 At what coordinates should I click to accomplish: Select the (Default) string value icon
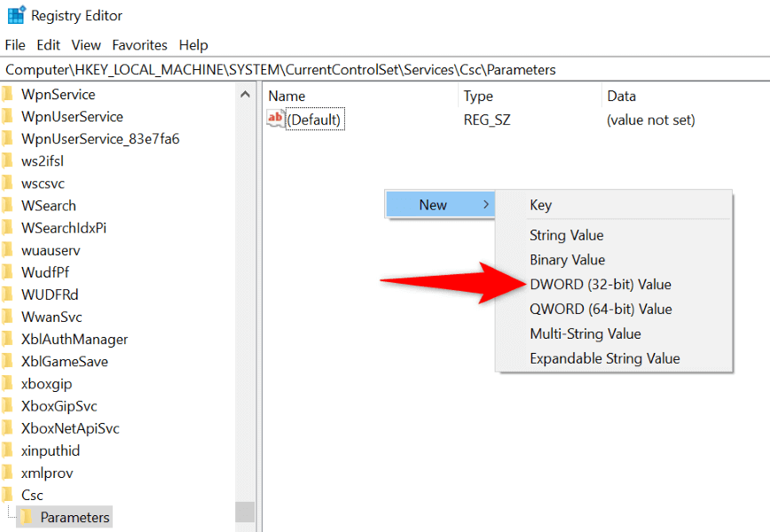point(276,120)
